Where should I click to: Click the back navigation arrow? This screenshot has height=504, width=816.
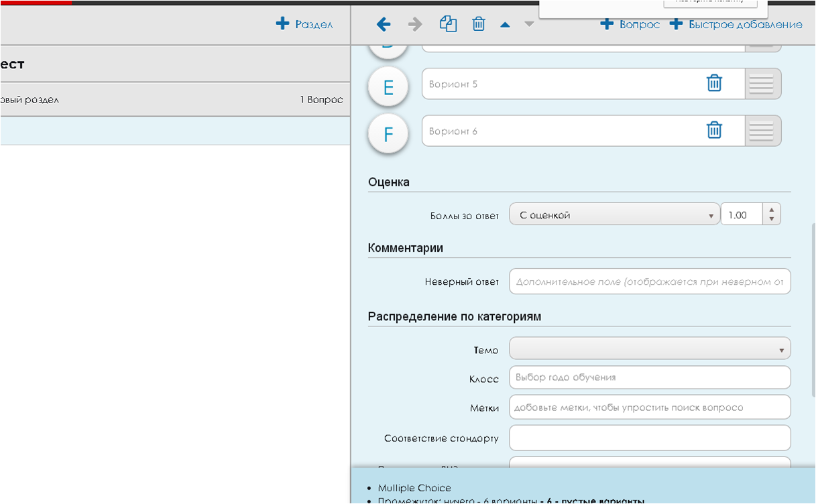(383, 23)
